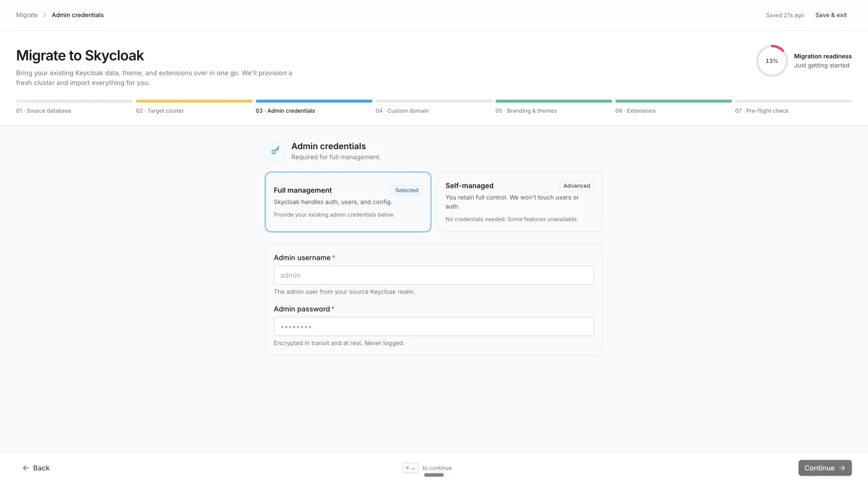Click the arrow icon on Continue button

tap(842, 468)
